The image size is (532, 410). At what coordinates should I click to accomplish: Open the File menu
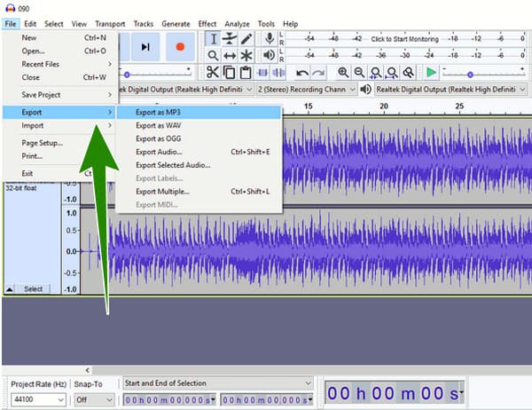pos(11,24)
